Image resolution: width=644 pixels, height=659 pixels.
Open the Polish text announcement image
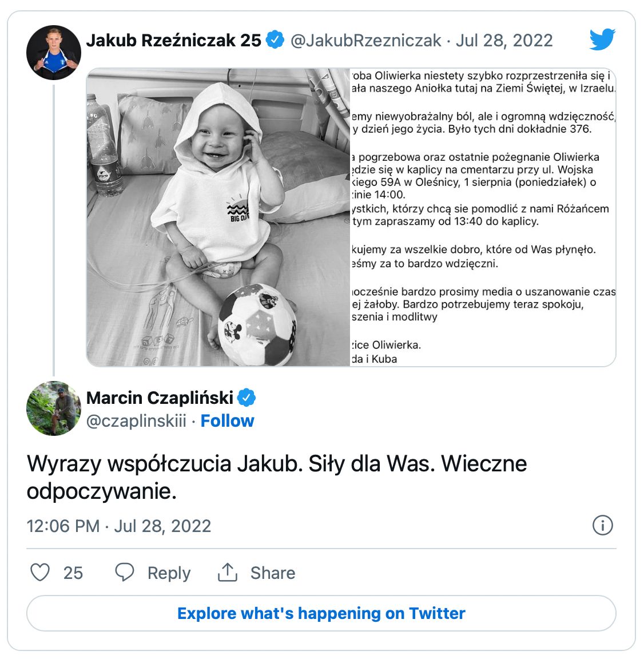pos(483,217)
